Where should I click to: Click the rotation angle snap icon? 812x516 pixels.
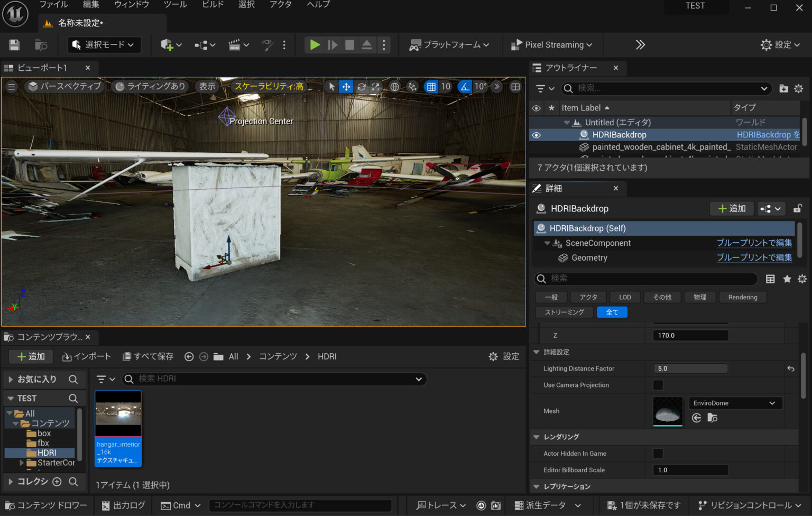pos(464,87)
